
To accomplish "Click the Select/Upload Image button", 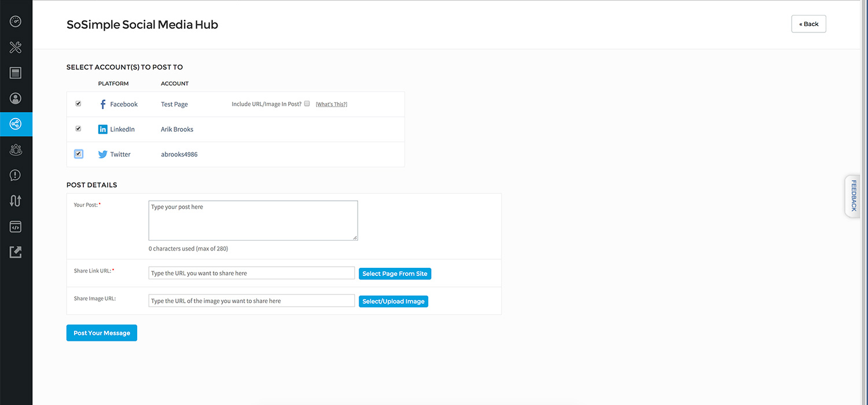I will (393, 301).
